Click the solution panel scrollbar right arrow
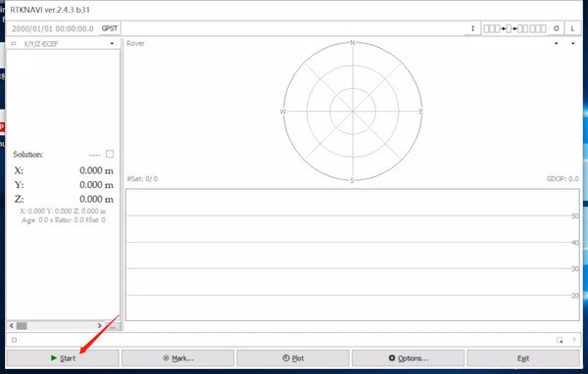 99,326
